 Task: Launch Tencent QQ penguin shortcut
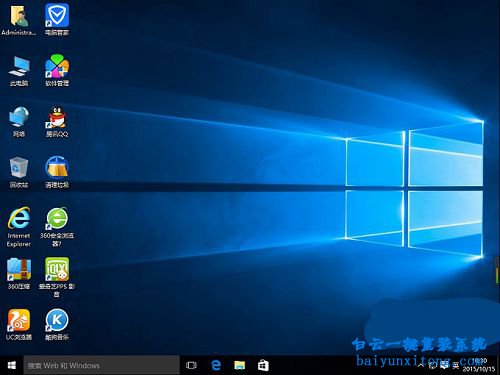pos(57,122)
